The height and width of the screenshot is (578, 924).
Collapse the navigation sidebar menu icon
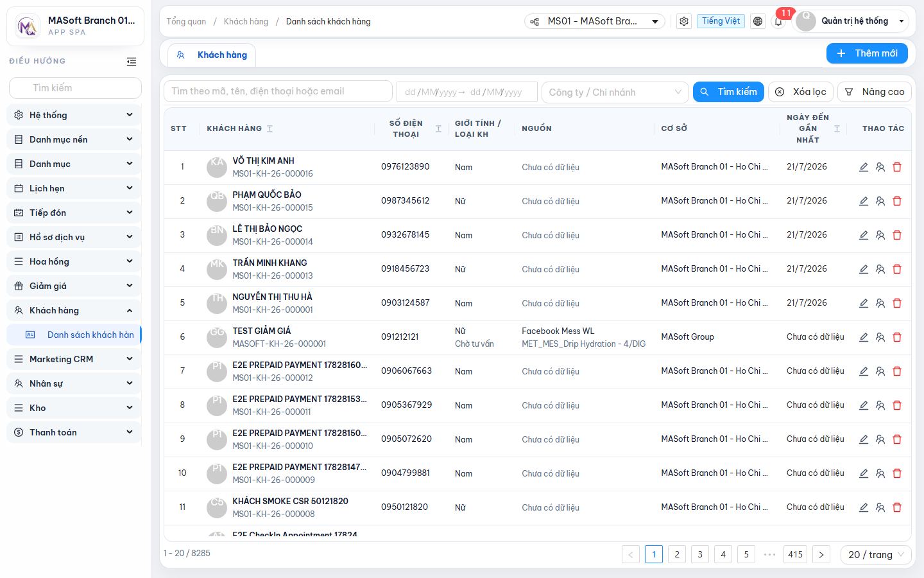(x=132, y=62)
